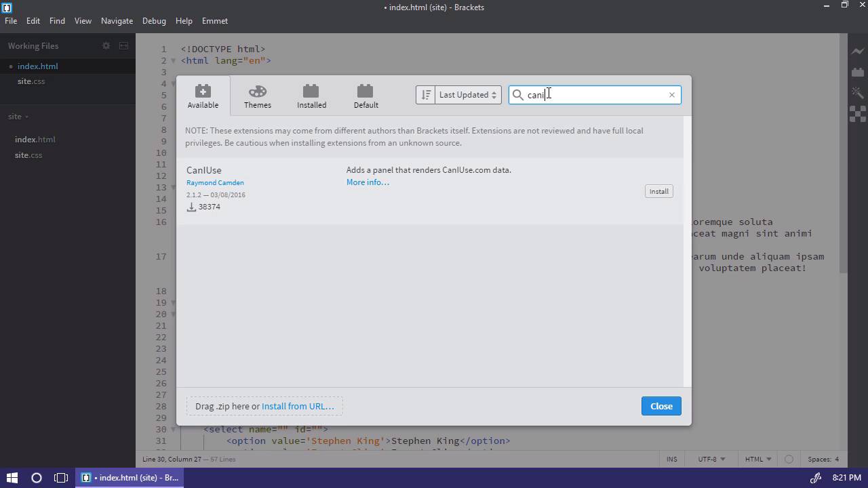Collapse the code fold at line 4
The width and height of the screenshot is (868, 488).
(x=174, y=84)
